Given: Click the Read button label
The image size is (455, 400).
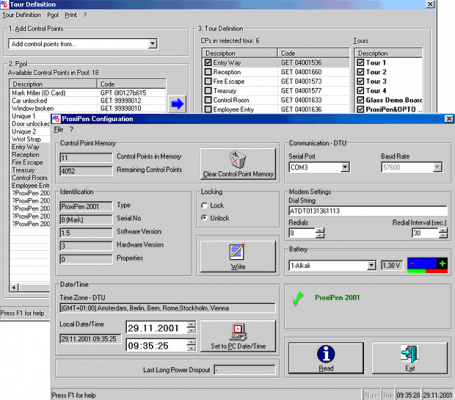Looking at the screenshot, I should [326, 368].
